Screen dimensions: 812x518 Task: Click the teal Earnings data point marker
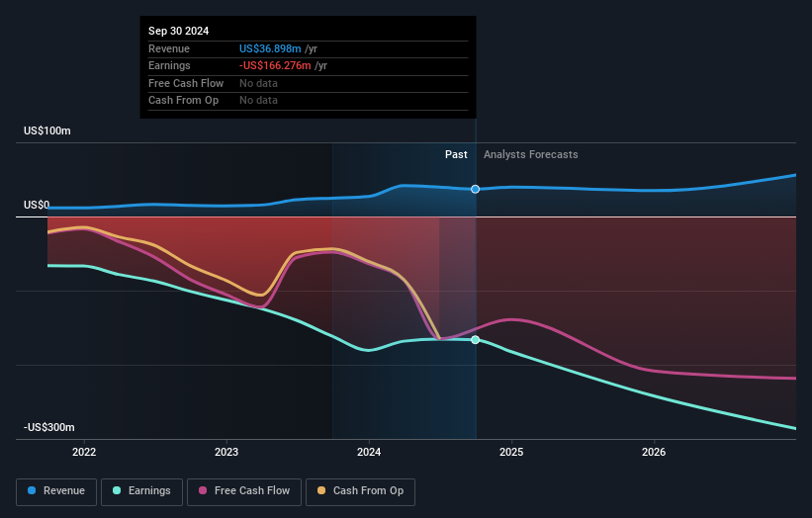coord(475,340)
